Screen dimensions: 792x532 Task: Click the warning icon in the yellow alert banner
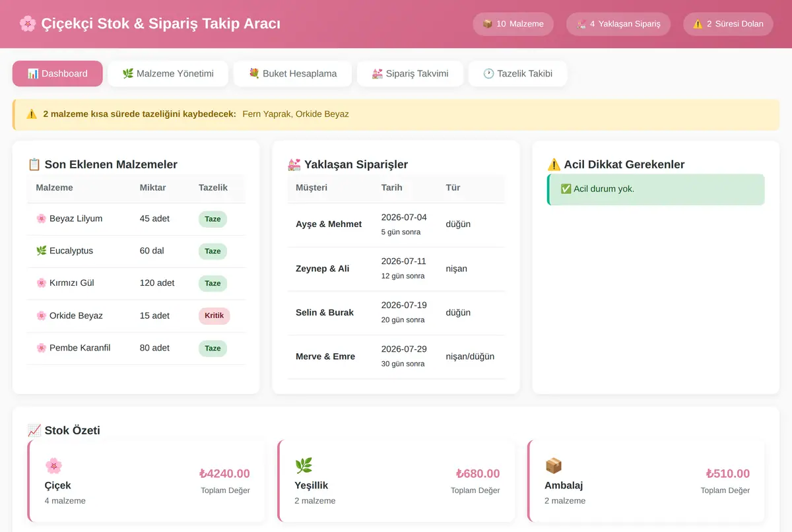32,114
